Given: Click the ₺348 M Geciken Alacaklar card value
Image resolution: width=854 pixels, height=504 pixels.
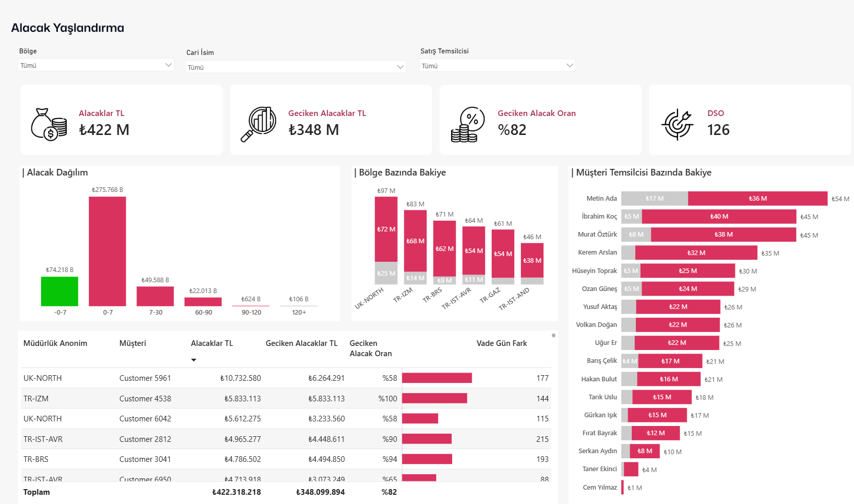Looking at the screenshot, I should point(314,130).
